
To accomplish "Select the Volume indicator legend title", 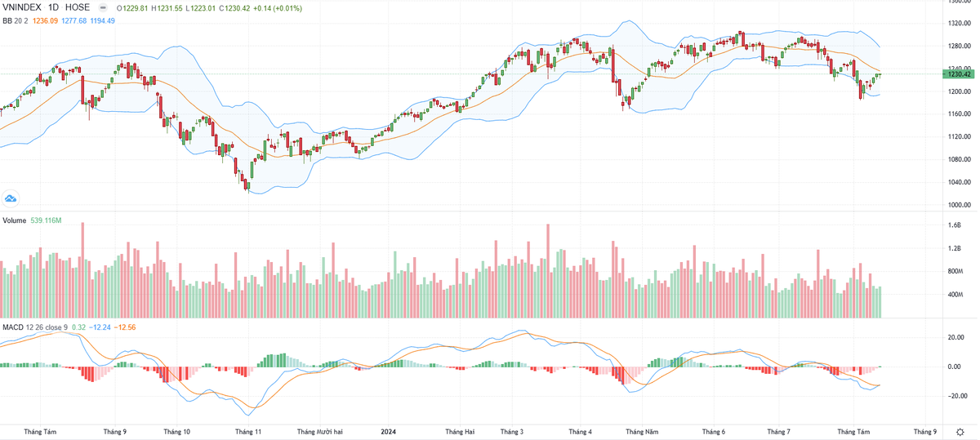I will point(15,221).
